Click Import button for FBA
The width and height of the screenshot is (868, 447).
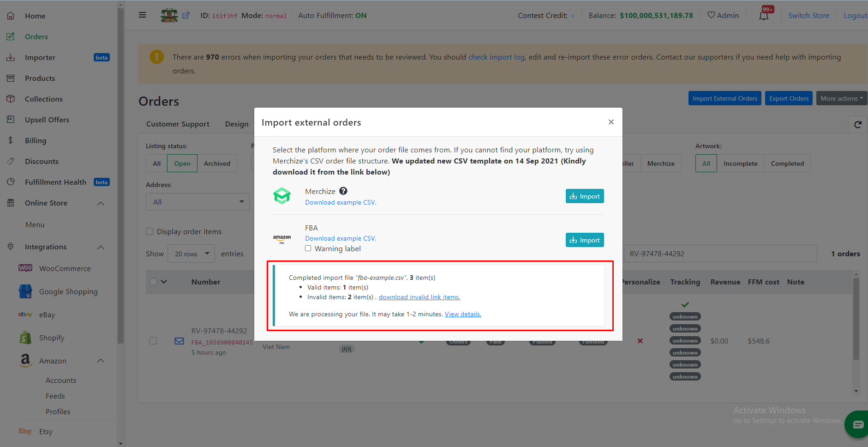pyautogui.click(x=585, y=240)
